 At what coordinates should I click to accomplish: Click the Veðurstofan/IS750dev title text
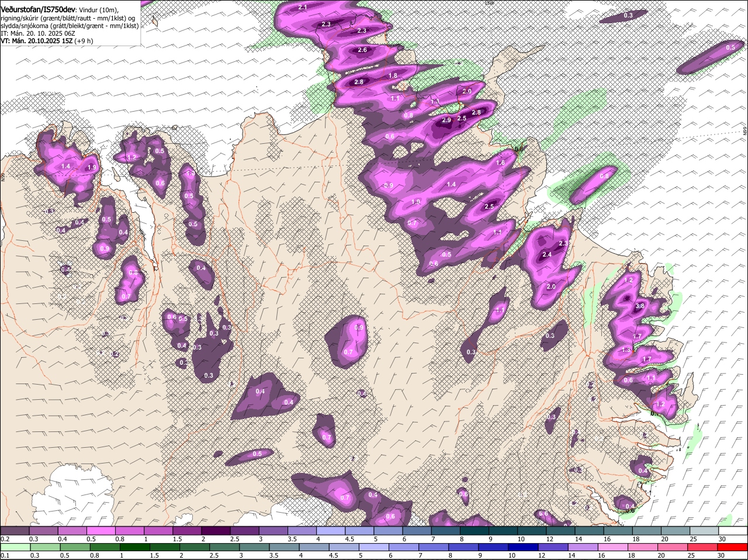(37, 10)
